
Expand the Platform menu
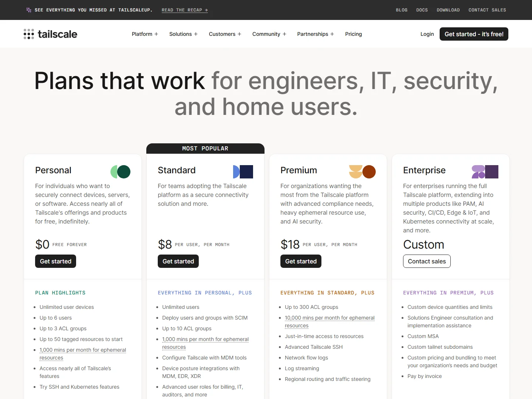coord(145,34)
